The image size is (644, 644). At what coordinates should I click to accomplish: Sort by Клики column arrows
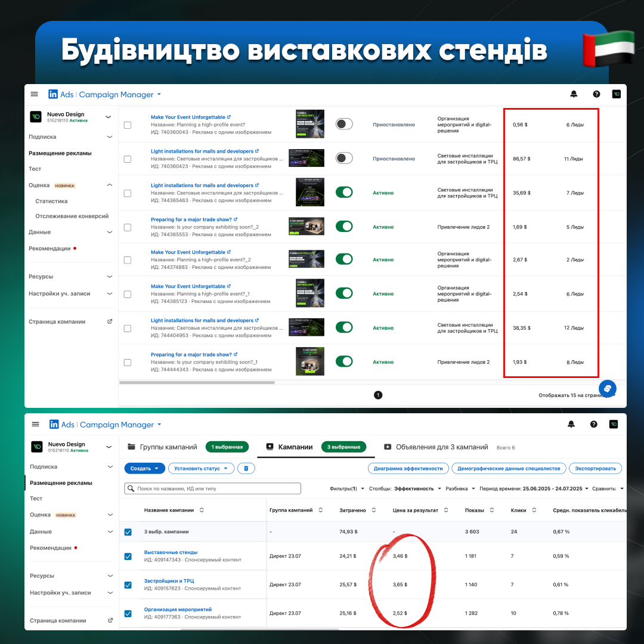(x=534, y=510)
